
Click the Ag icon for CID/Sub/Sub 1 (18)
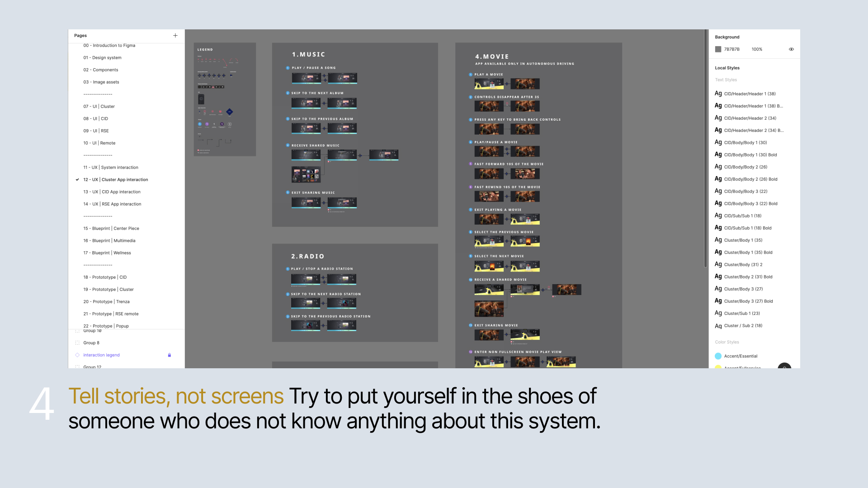tap(718, 216)
